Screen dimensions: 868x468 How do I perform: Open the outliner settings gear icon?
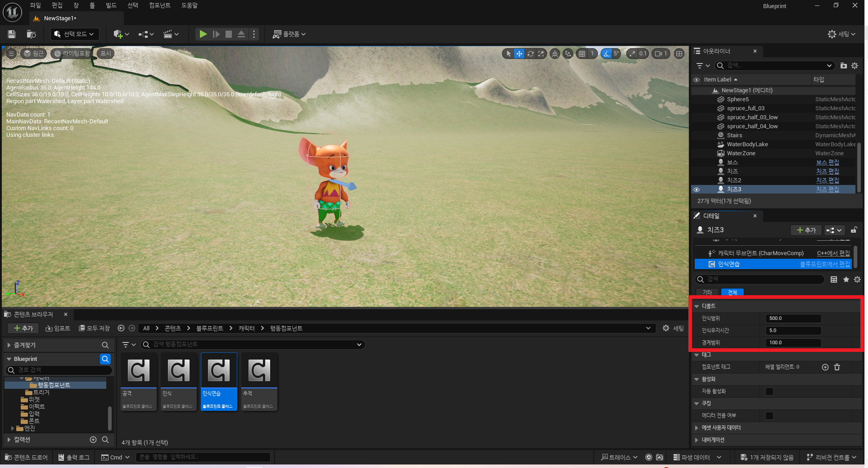(x=855, y=66)
